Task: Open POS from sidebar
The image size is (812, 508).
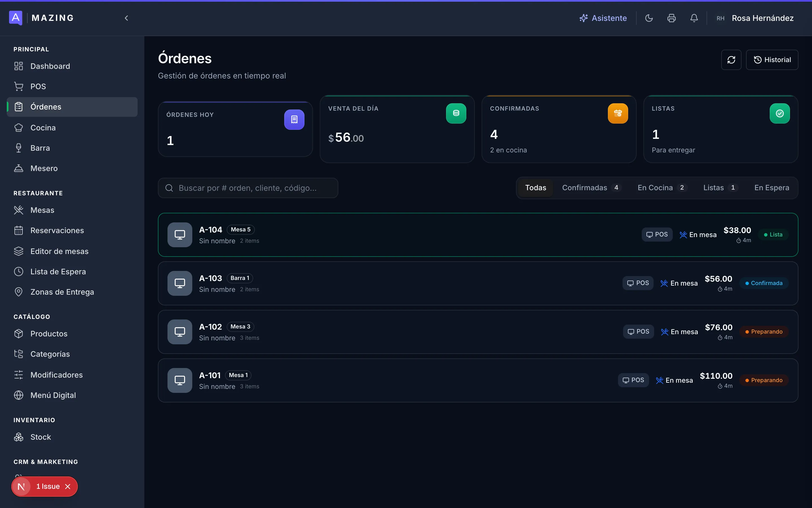Action: 72,86
